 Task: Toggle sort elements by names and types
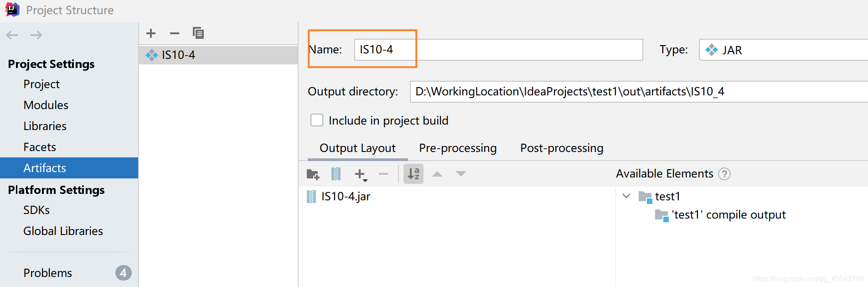pyautogui.click(x=413, y=174)
